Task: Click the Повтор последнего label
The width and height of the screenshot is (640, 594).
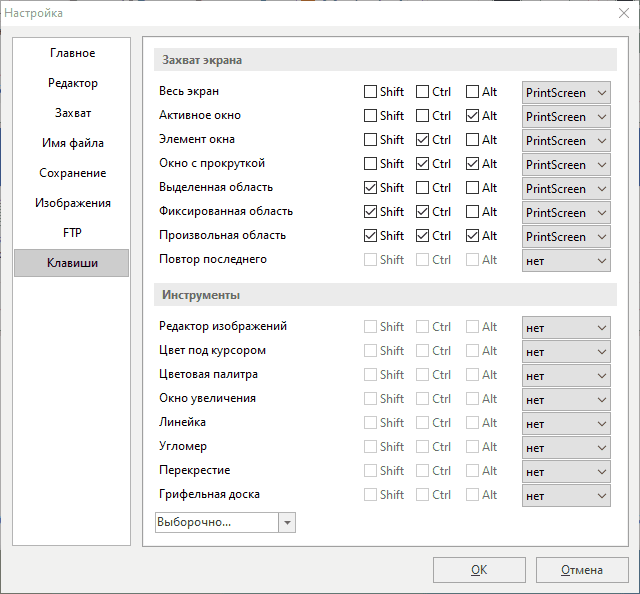Action: (x=213, y=259)
